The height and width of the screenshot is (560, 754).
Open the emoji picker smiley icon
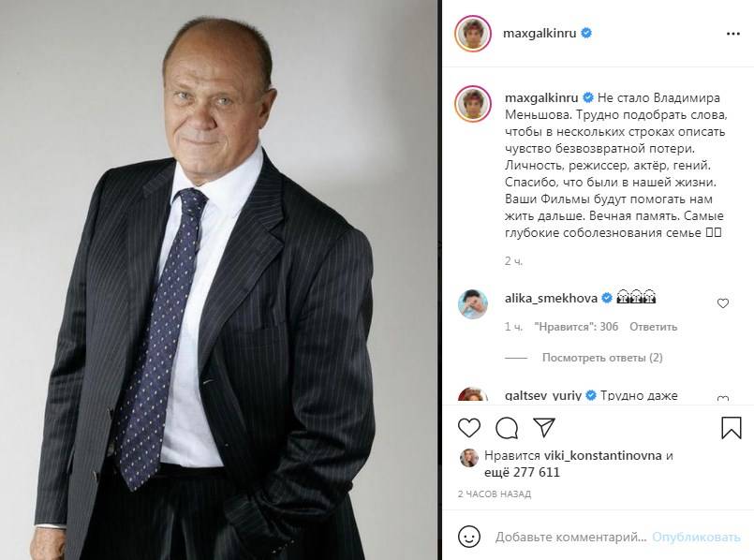pos(469,537)
